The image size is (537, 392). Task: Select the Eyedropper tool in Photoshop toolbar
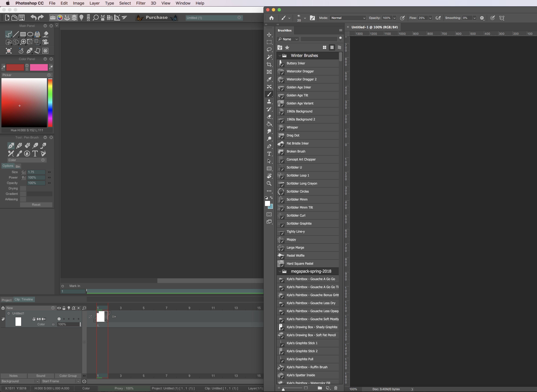[x=269, y=79]
